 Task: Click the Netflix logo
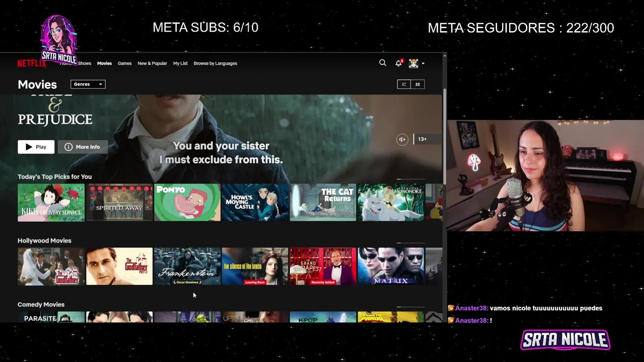31,63
